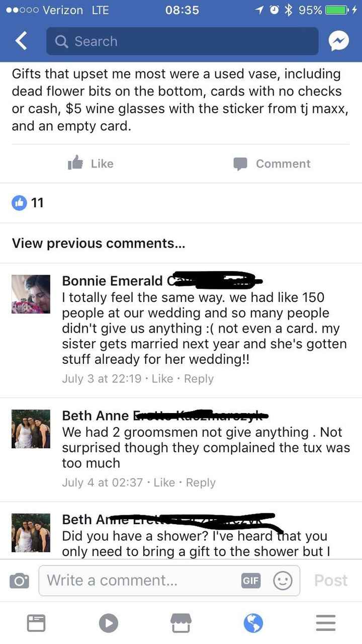Open the News Feed icon in bottom navigation
The image size is (362, 644).
(x=36, y=622)
